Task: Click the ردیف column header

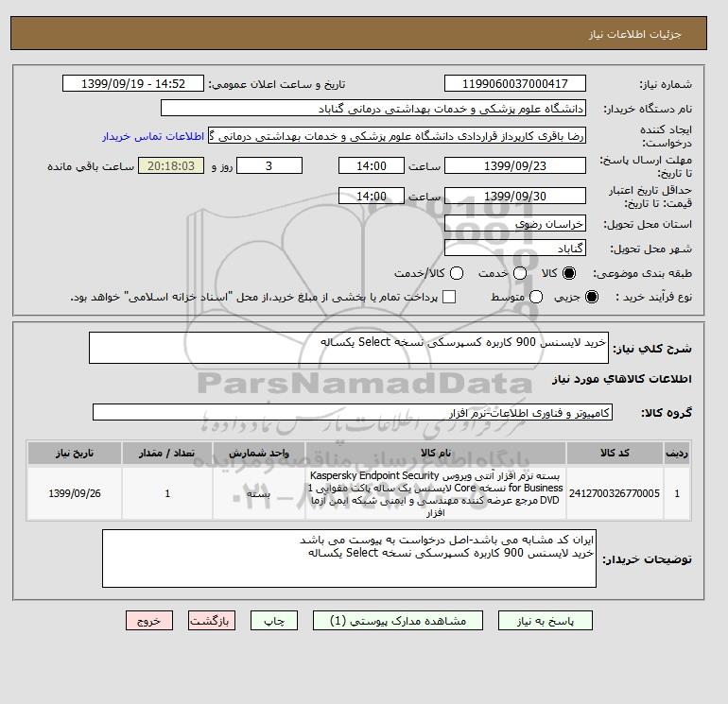Action: pos(677,453)
